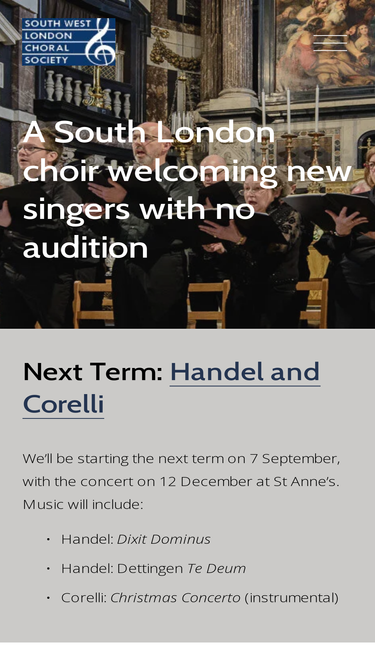This screenshot has width=375, height=667.
Task: Click the '(instrumental)' note in the list
Action: [x=291, y=598]
